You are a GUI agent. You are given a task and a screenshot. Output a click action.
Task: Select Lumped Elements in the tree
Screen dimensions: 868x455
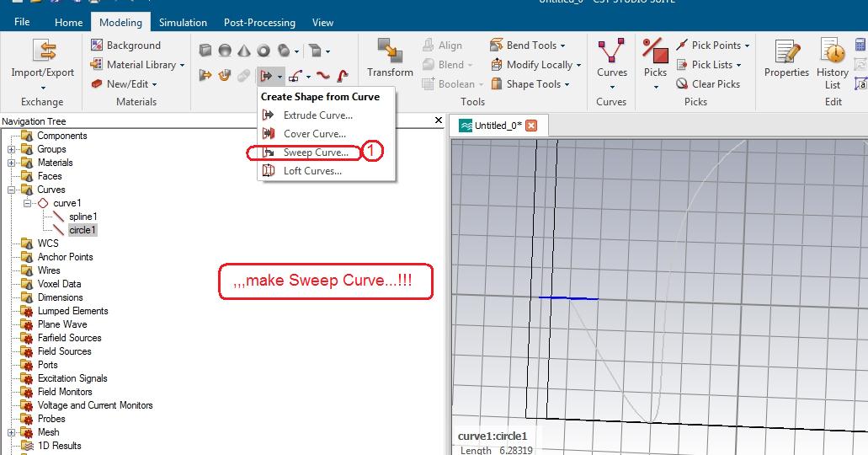click(x=72, y=311)
